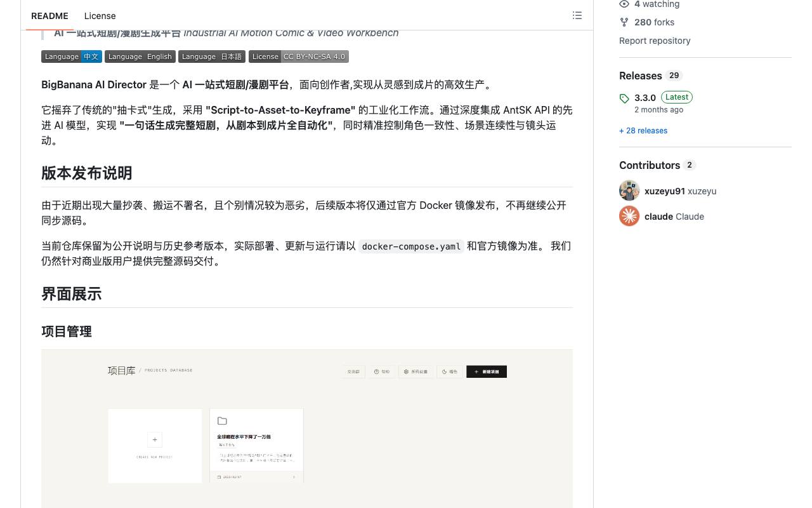This screenshot has height=508, width=812.
Task: Click the 29 releases counter
Action: click(x=674, y=76)
